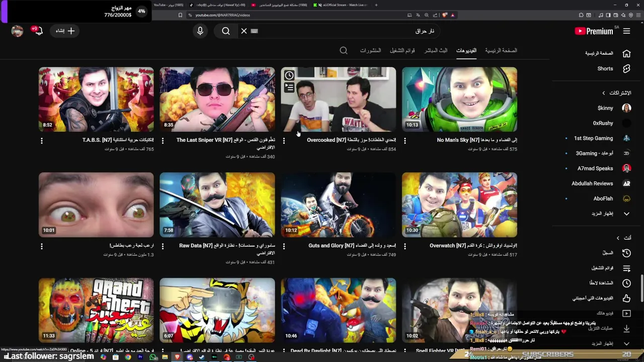Add Overcooked video to Watch later clock icon
Screen dimensions: 644x362
click(x=289, y=76)
